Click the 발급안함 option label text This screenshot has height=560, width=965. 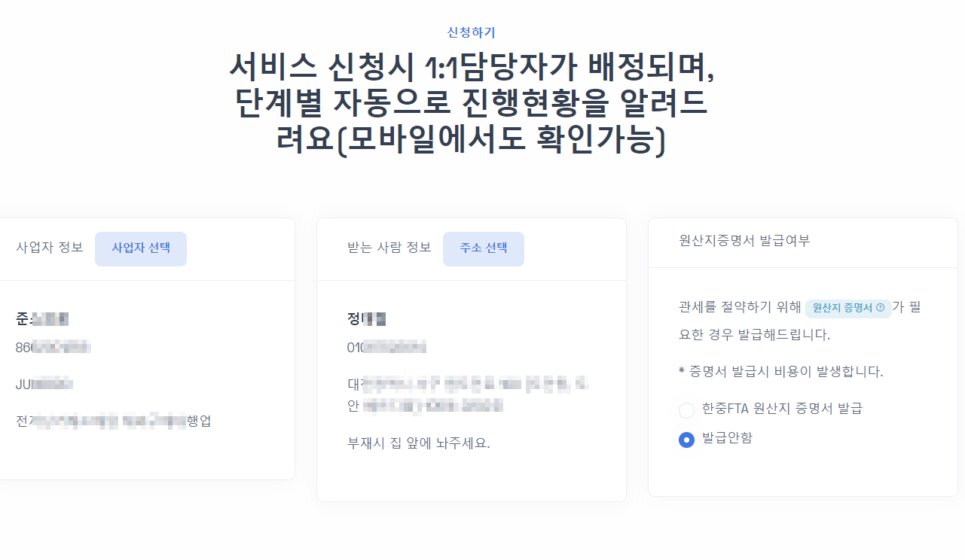pos(726,438)
